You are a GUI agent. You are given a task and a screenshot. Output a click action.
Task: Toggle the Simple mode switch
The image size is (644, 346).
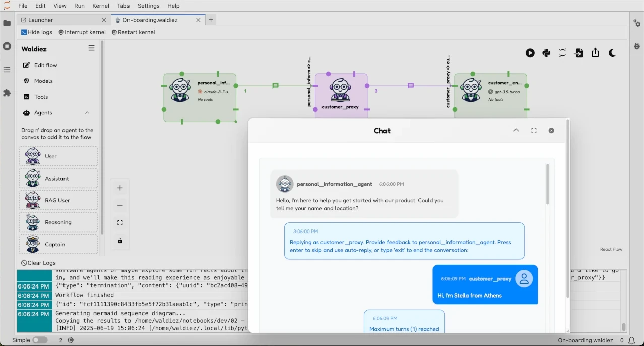click(40, 340)
